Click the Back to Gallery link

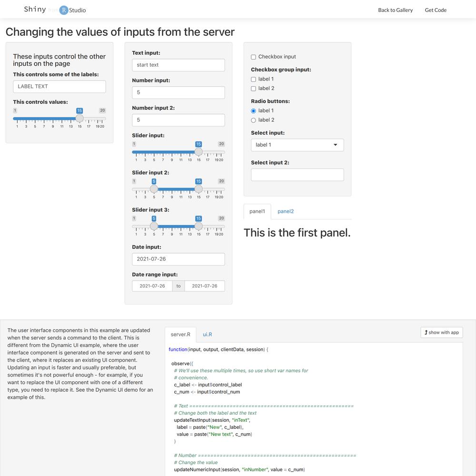[x=395, y=10]
